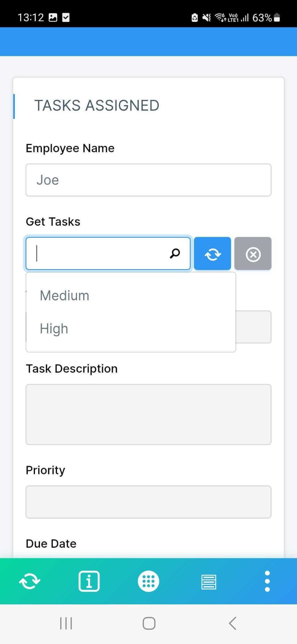Tap the checkbox notification icon in the status bar
This screenshot has height=644, width=297.
tap(65, 17)
